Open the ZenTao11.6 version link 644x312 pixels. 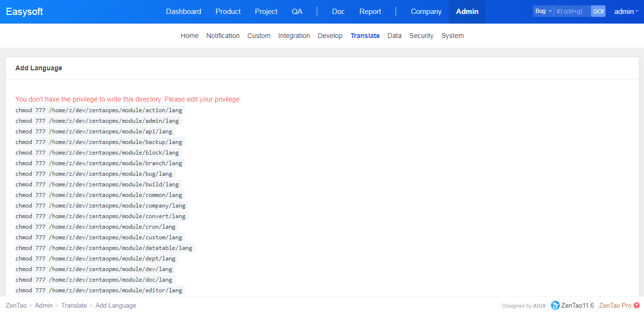point(577,305)
